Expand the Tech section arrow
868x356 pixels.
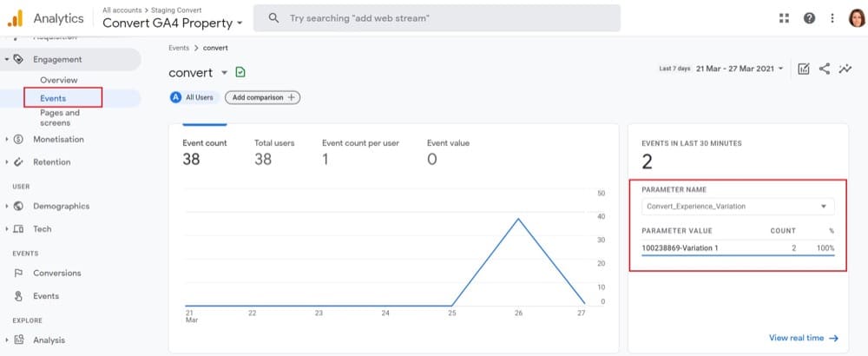tap(6, 228)
